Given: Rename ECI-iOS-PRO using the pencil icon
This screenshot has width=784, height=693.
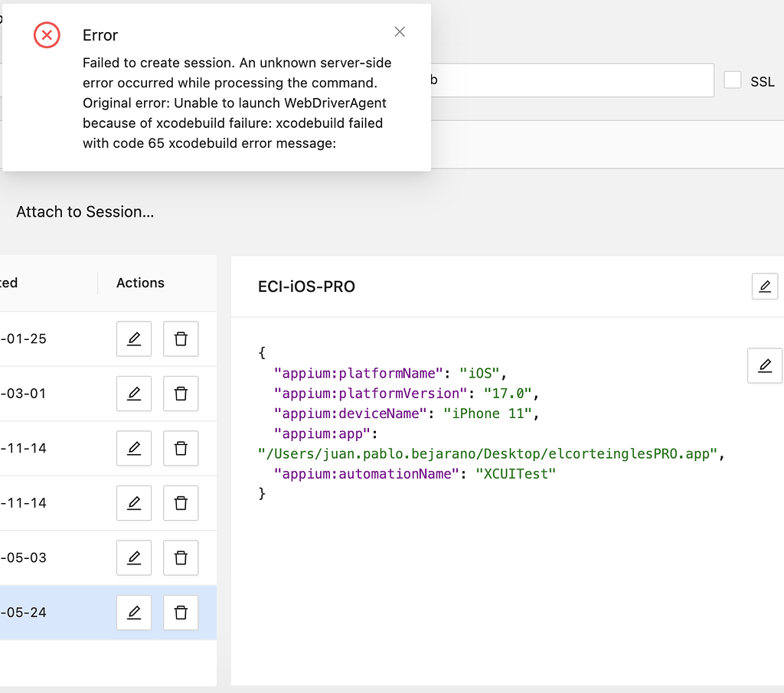Looking at the screenshot, I should (764, 286).
